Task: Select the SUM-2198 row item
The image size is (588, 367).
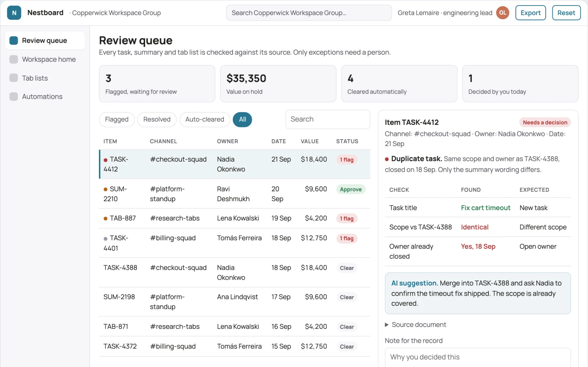Action: coord(234,302)
